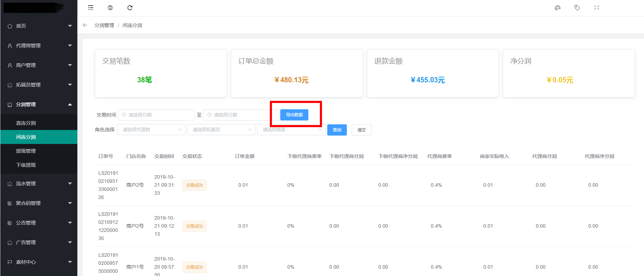644x276 pixels.
Task: Click the 交易成功 tag in the 09:31 row
Action: click(x=195, y=185)
